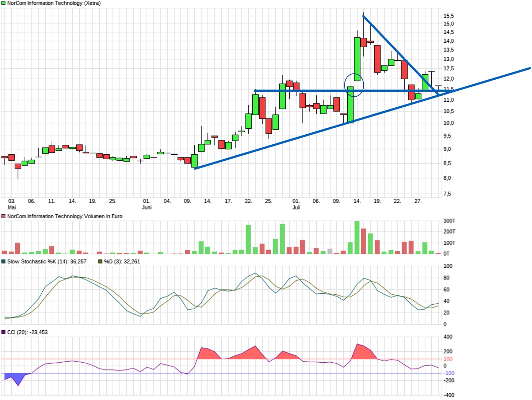532x400 pixels.
Task: Click the purple CCI (20) legend square
Action: (4, 332)
